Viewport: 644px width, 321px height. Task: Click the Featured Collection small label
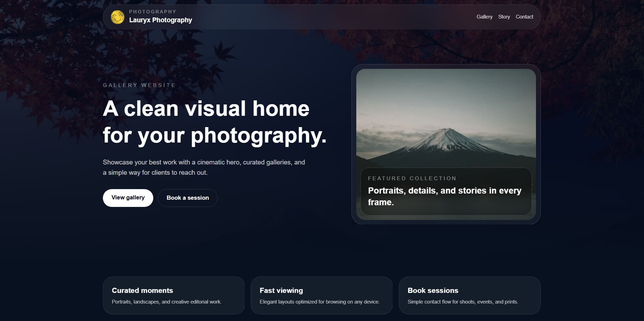coord(412,178)
